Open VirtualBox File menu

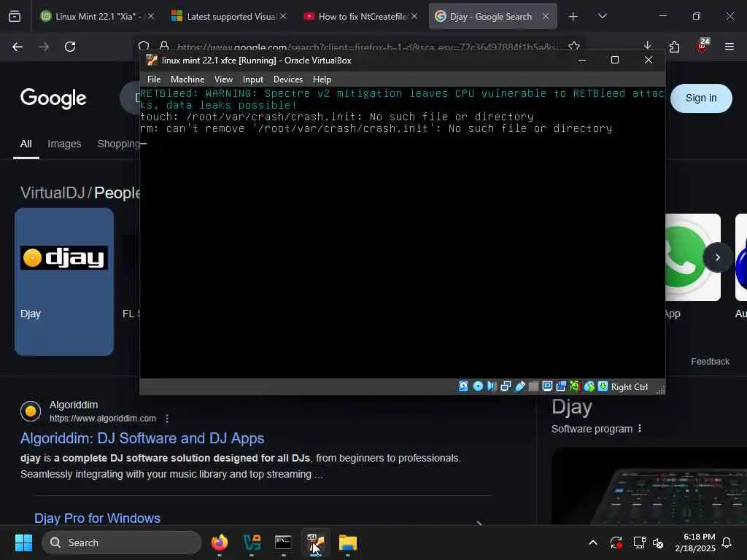tap(154, 79)
